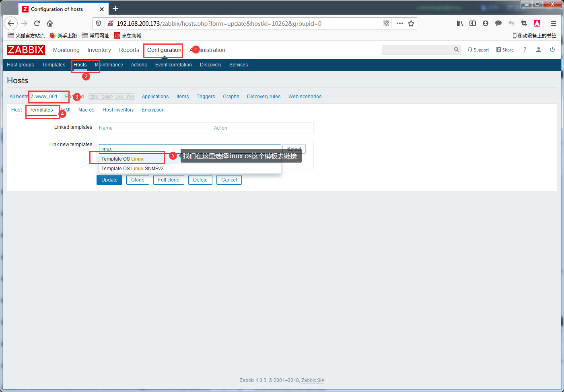Open Discovery rules for the host
Image resolution: width=564 pixels, height=392 pixels.
coord(264,97)
